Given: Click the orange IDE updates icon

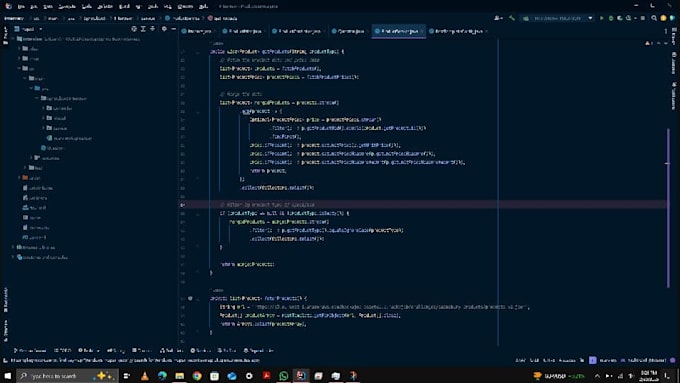Looking at the screenshot, I should (x=663, y=18).
